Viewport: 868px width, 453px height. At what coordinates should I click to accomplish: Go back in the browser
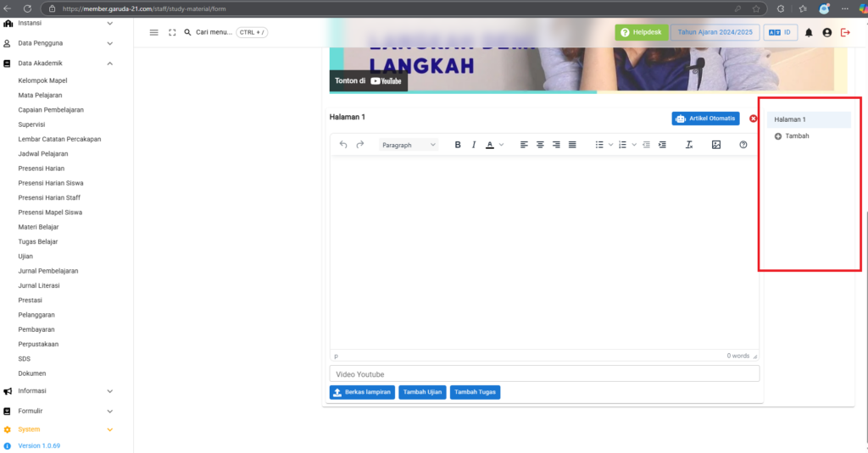pos(8,8)
